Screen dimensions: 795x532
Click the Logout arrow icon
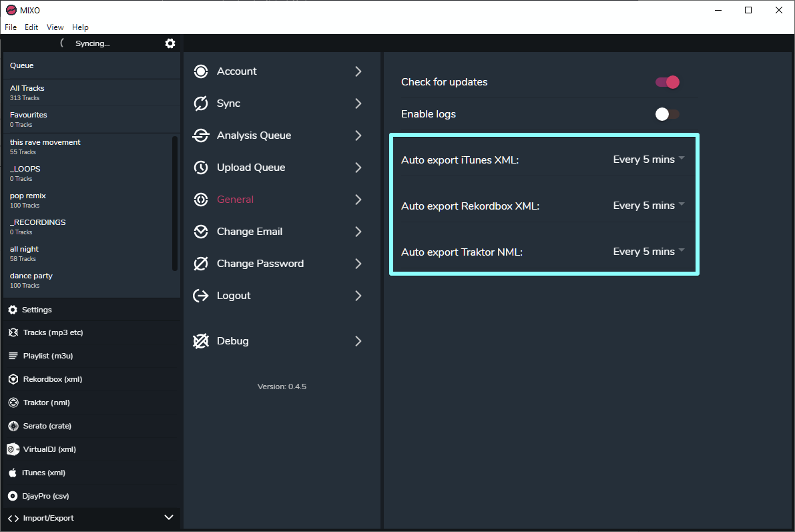pos(201,296)
